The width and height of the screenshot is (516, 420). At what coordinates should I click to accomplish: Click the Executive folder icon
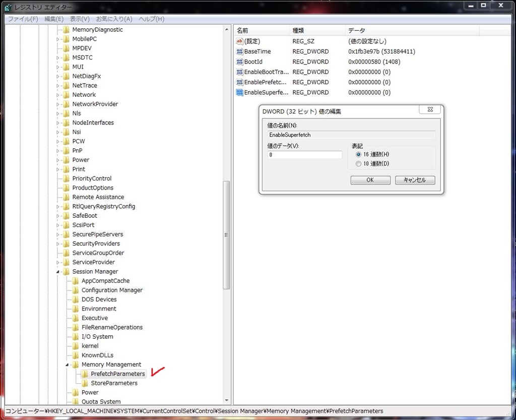(x=76, y=318)
